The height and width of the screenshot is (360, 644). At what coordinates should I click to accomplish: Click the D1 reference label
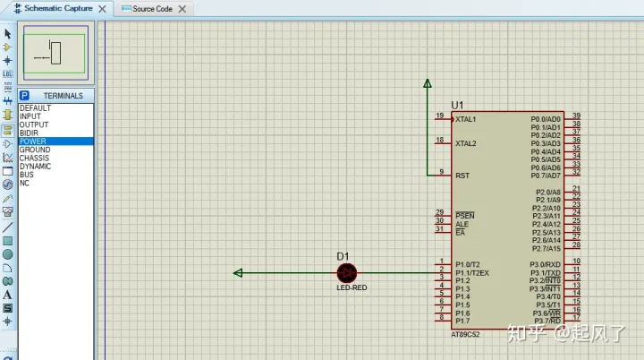coord(343,256)
